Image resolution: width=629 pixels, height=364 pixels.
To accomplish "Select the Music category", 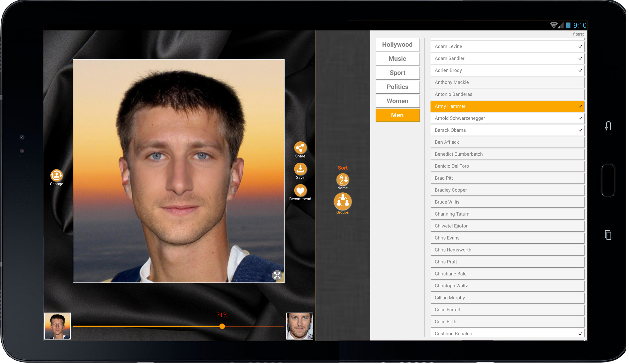I will point(397,58).
